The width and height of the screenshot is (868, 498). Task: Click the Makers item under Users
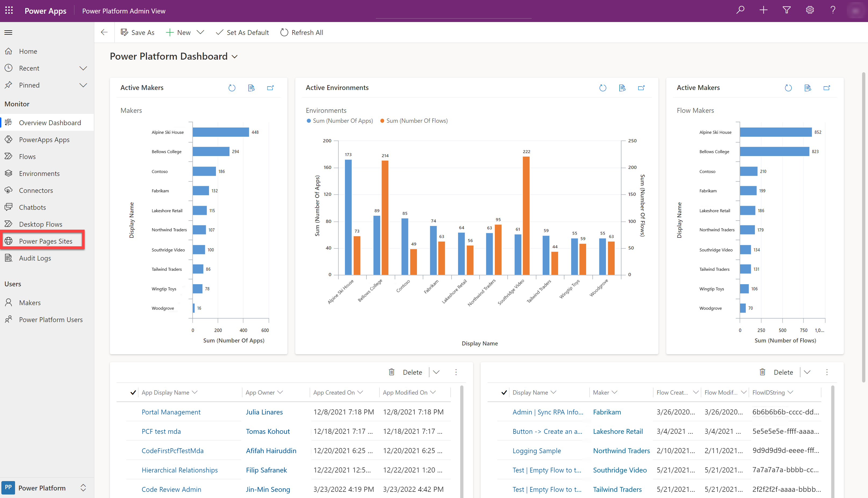tap(30, 302)
